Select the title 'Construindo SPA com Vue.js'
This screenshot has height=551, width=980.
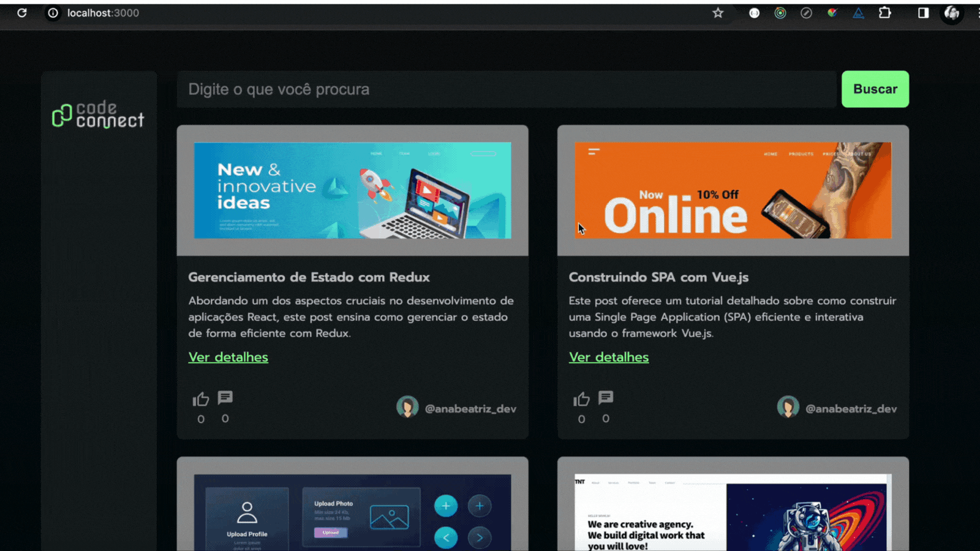659,277
